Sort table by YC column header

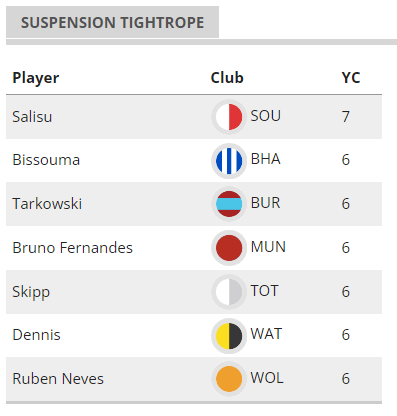351,77
